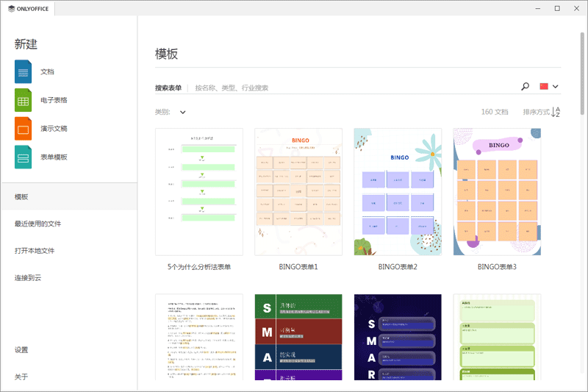Click the magnifier search icon
This screenshot has width=588, height=392.
525,87
